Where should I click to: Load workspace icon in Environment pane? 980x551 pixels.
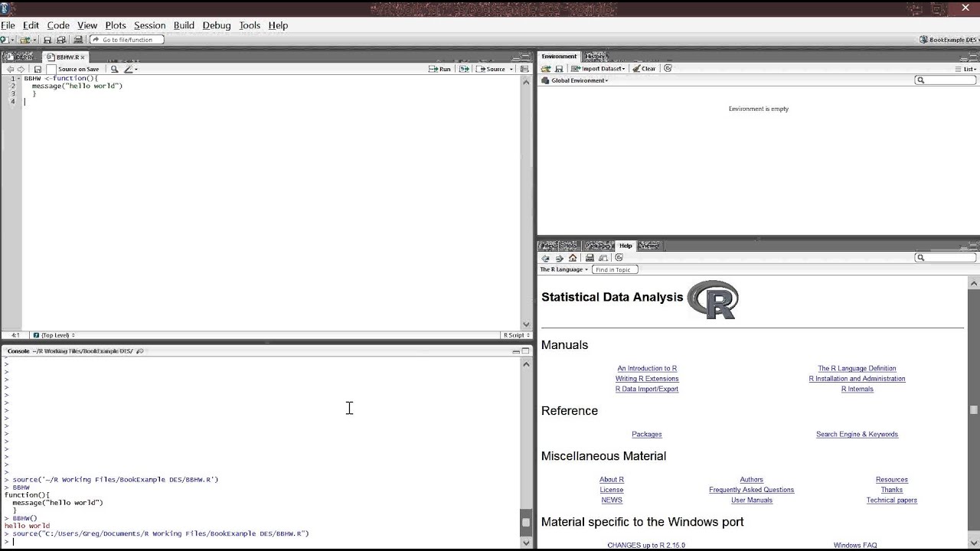pos(546,69)
